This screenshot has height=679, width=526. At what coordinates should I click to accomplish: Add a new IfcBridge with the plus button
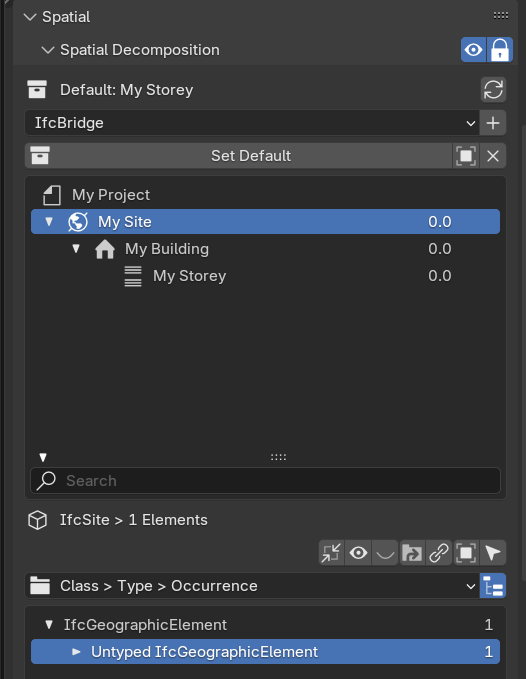[493, 123]
